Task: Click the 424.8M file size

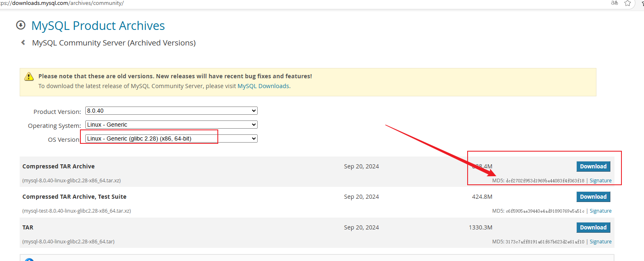Action: point(482,197)
